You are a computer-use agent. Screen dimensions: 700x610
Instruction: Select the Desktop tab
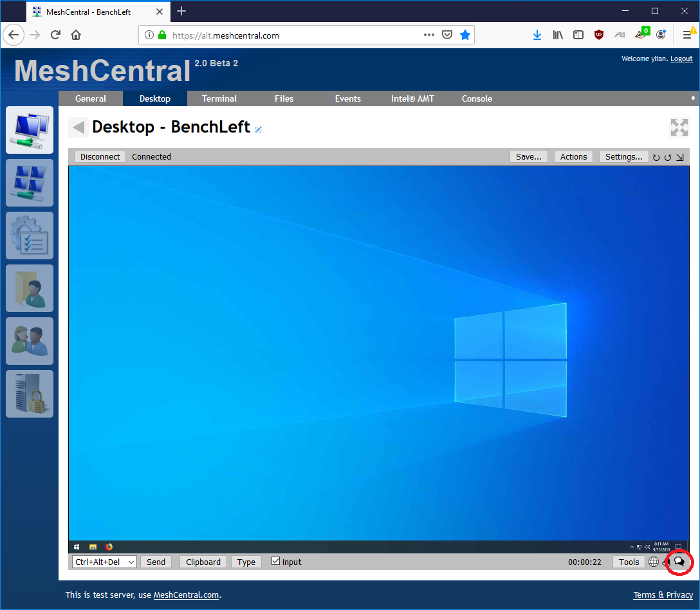(155, 98)
